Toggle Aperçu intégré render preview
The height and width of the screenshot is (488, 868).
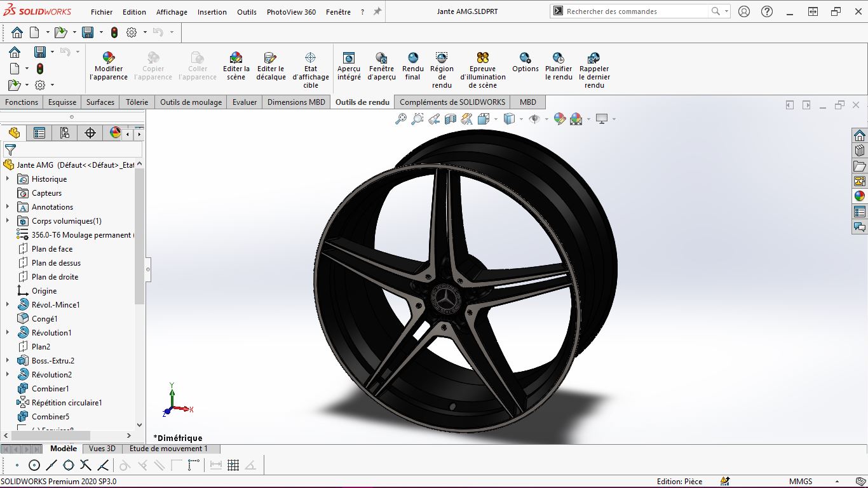(349, 66)
